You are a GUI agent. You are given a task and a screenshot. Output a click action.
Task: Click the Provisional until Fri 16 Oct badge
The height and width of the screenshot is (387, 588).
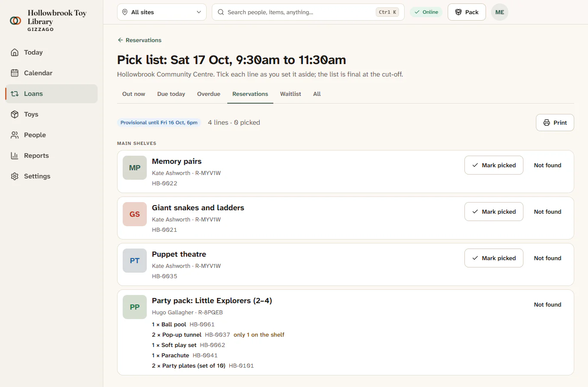tap(159, 123)
